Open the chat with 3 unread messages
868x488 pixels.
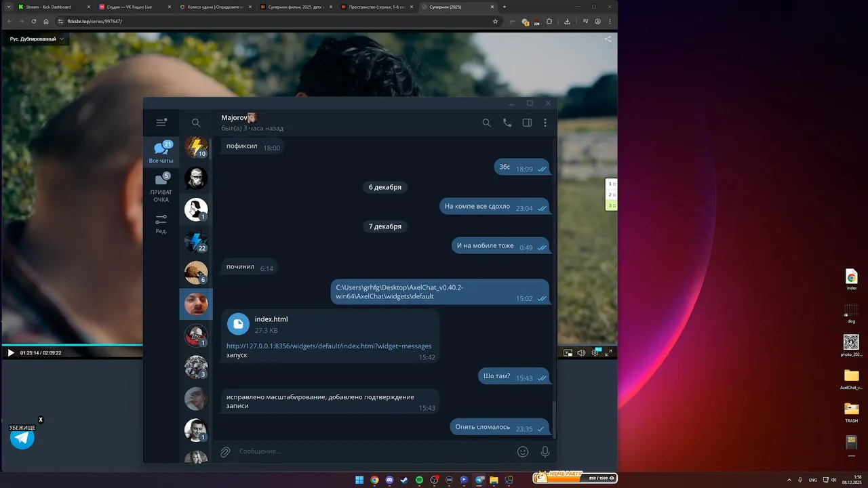(x=196, y=367)
